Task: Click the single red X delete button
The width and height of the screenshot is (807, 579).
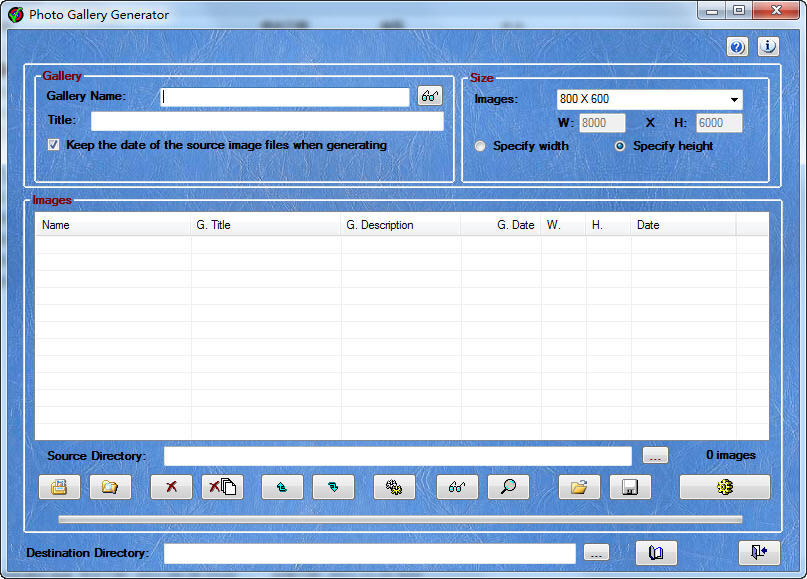Action: (171, 487)
